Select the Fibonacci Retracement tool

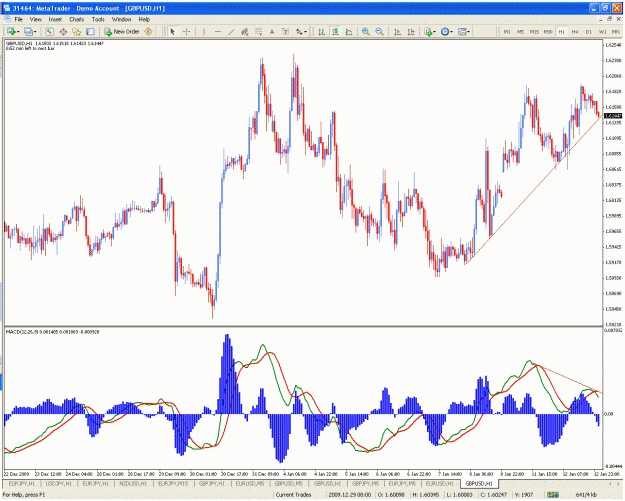pyautogui.click(x=258, y=31)
